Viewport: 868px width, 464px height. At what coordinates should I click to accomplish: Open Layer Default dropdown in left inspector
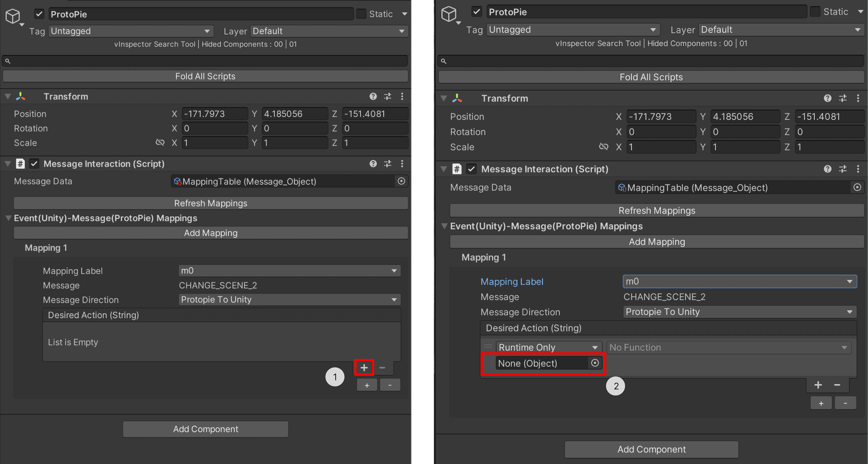[x=329, y=31]
